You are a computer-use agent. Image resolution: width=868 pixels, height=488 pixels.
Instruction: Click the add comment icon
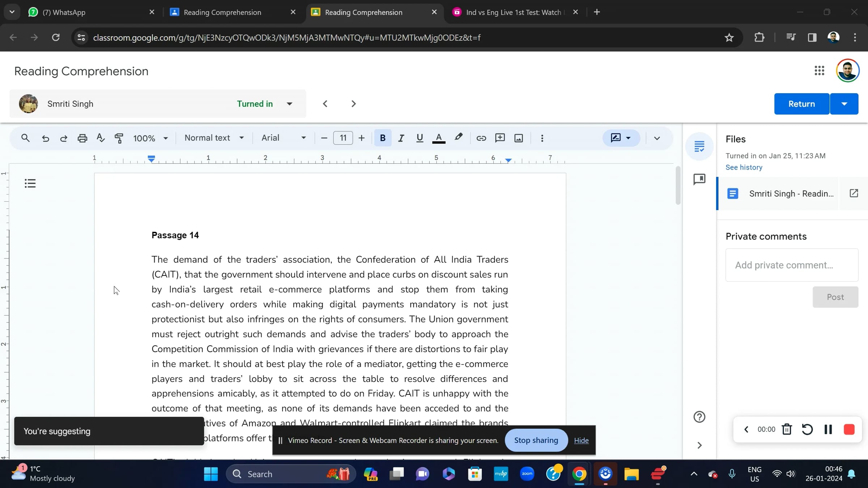click(x=500, y=138)
